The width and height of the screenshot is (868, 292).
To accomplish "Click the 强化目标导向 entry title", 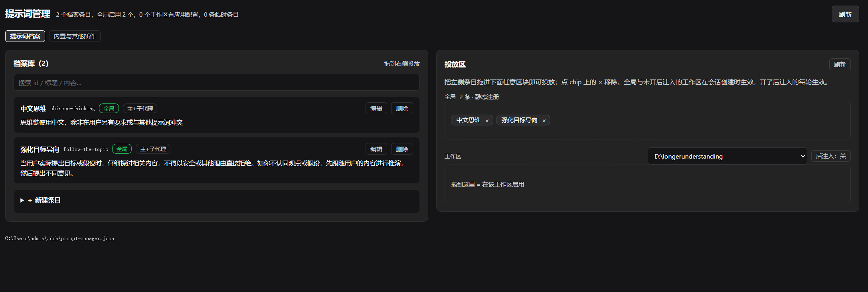I will click(x=40, y=149).
